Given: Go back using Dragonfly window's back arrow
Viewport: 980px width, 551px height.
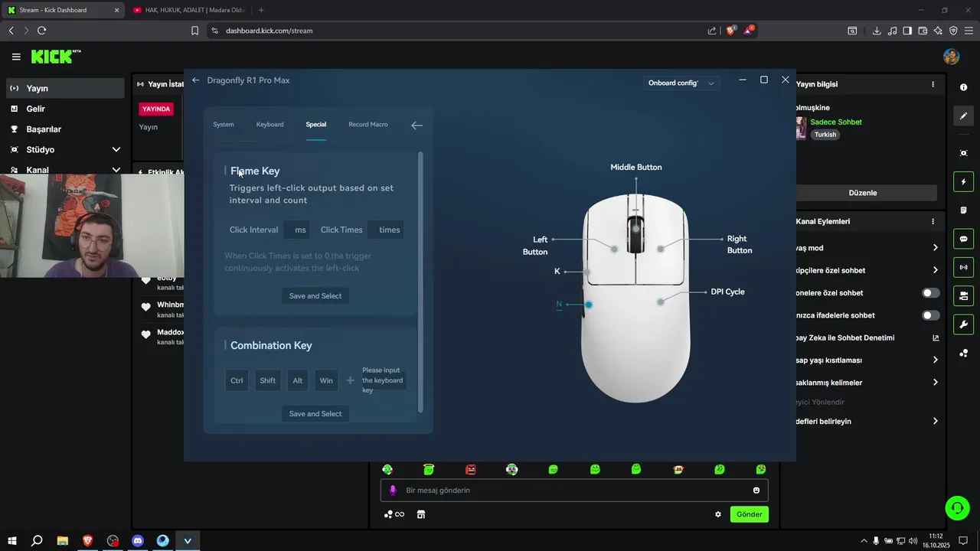Looking at the screenshot, I should 196,80.
